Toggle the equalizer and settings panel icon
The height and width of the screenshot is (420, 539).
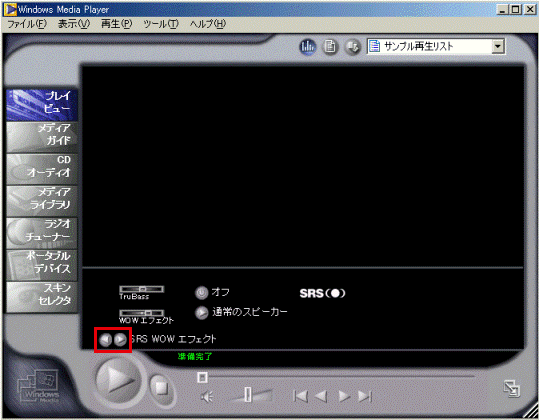[308, 46]
